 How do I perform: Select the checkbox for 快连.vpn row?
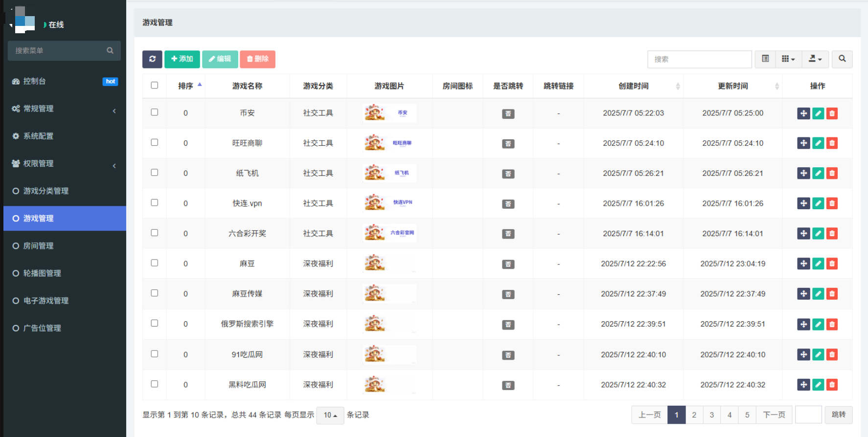155,203
